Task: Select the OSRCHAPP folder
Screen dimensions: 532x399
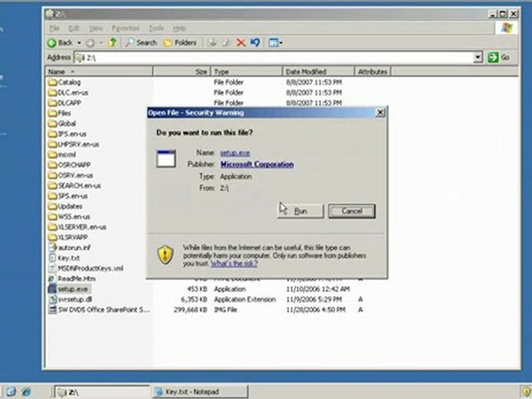Action: 70,165
